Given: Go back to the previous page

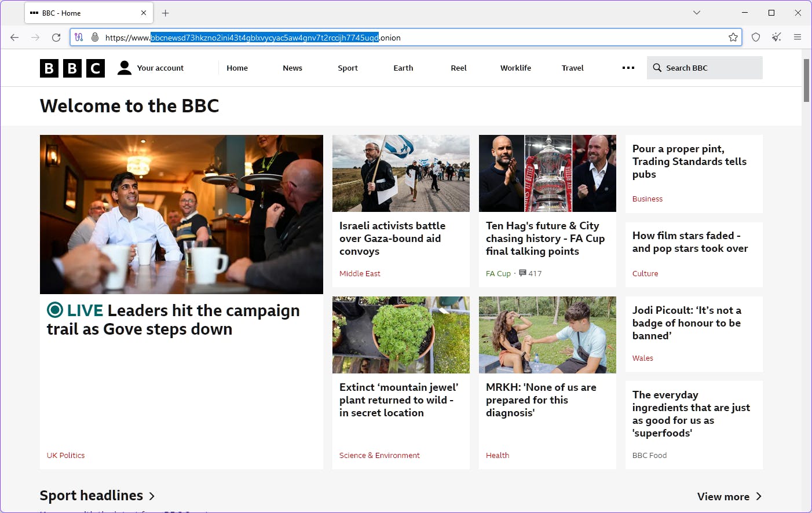Looking at the screenshot, I should pos(14,38).
